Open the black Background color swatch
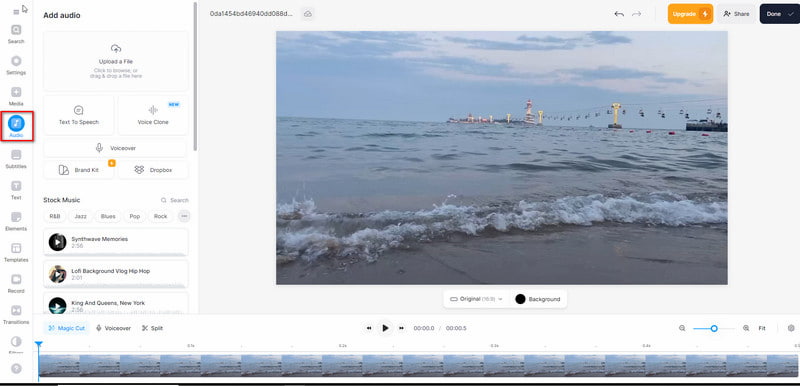This screenshot has width=800, height=386. pos(520,299)
